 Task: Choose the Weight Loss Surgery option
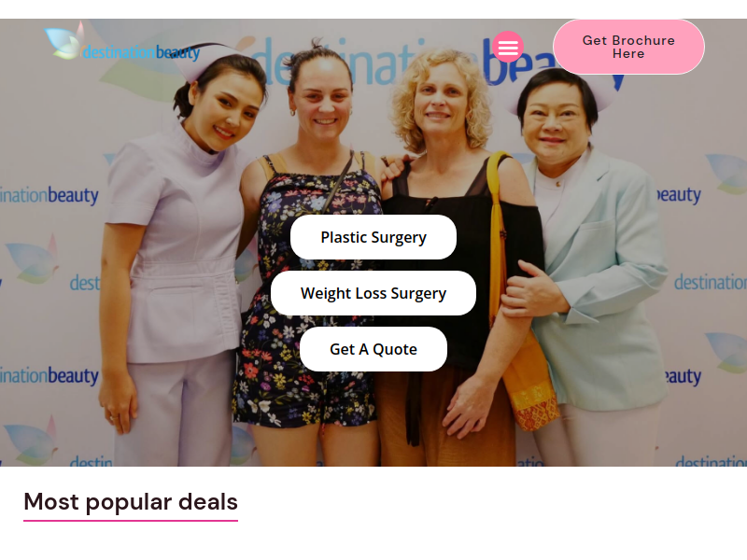point(373,293)
